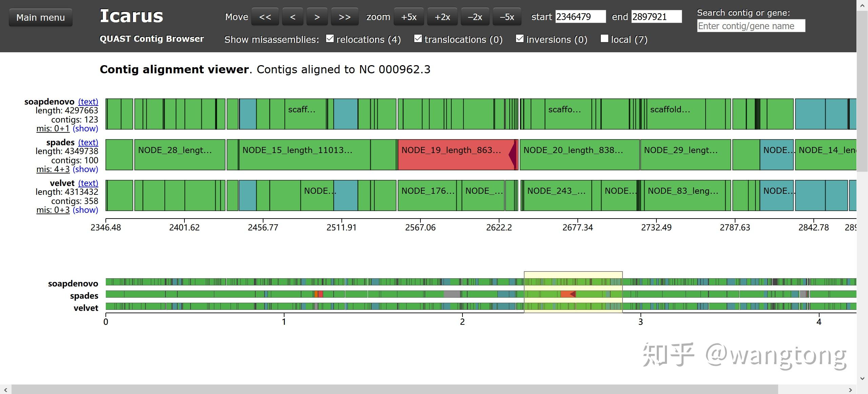The width and height of the screenshot is (868, 394).
Task: Open the Main menu
Action: click(40, 18)
